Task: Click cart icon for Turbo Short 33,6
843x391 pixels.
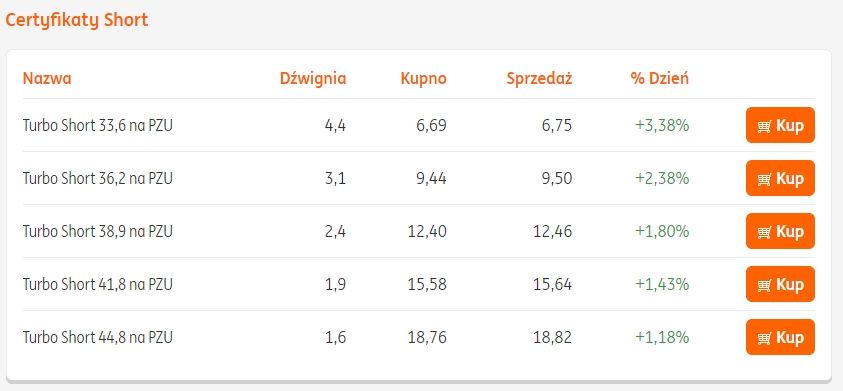Action: pos(765,126)
